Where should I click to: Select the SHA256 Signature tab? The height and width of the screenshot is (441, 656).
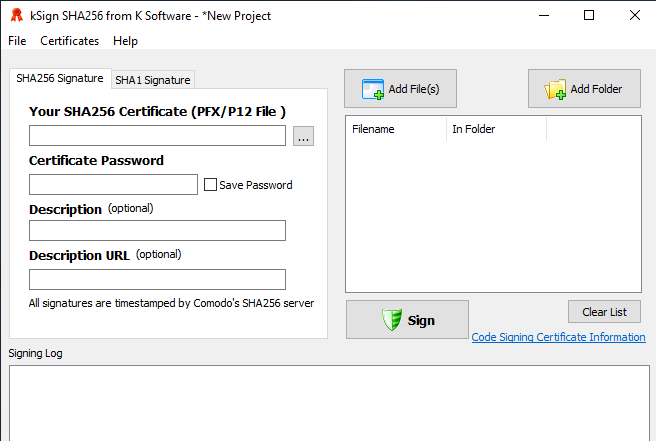point(59,78)
